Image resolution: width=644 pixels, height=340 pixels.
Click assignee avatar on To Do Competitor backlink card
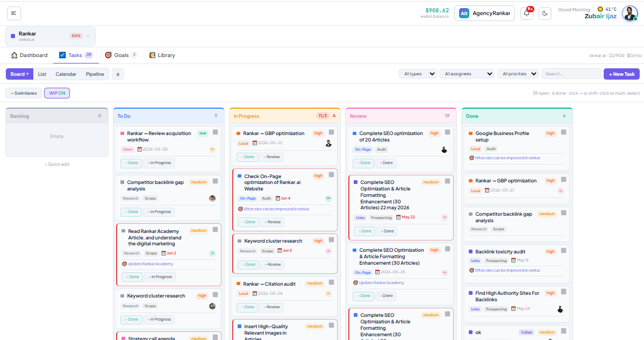point(212,198)
